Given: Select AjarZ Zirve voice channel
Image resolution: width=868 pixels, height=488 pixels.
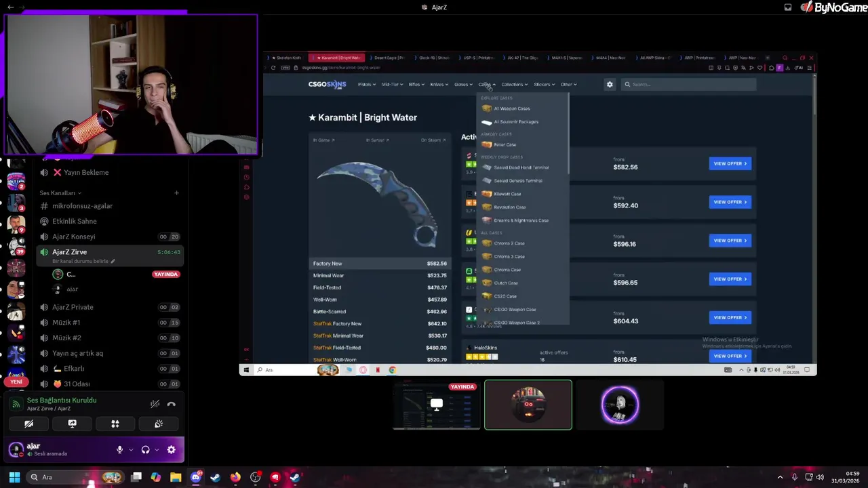Looking at the screenshot, I should tap(110, 256).
